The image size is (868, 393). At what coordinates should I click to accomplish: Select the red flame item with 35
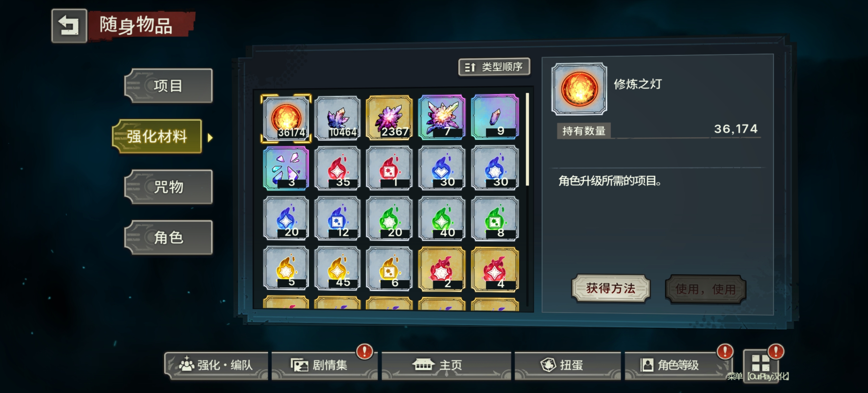(337, 168)
